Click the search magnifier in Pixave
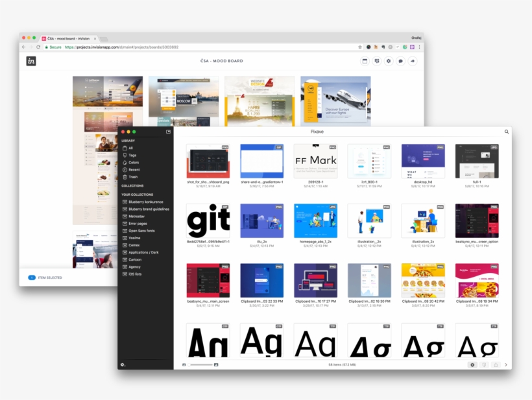 coord(507,132)
